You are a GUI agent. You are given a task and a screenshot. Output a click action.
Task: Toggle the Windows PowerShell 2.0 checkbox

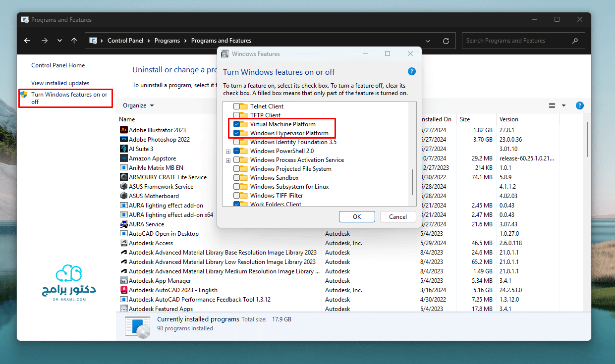pos(236,151)
